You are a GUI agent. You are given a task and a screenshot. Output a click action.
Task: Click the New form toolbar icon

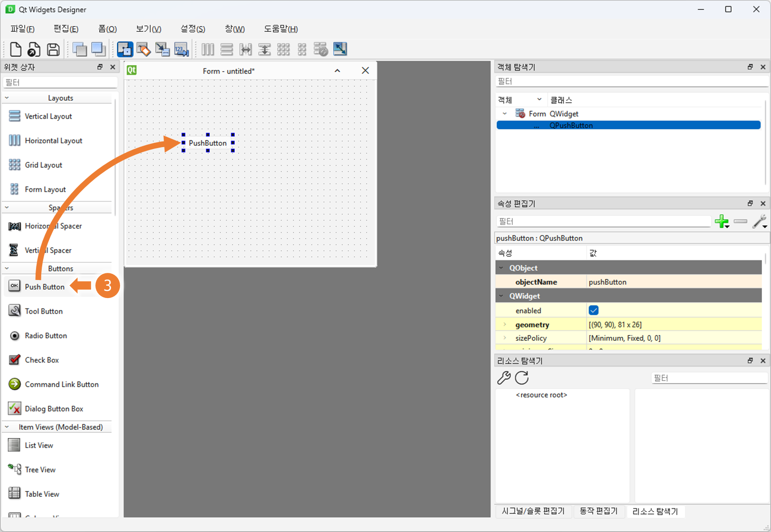pyautogui.click(x=15, y=49)
